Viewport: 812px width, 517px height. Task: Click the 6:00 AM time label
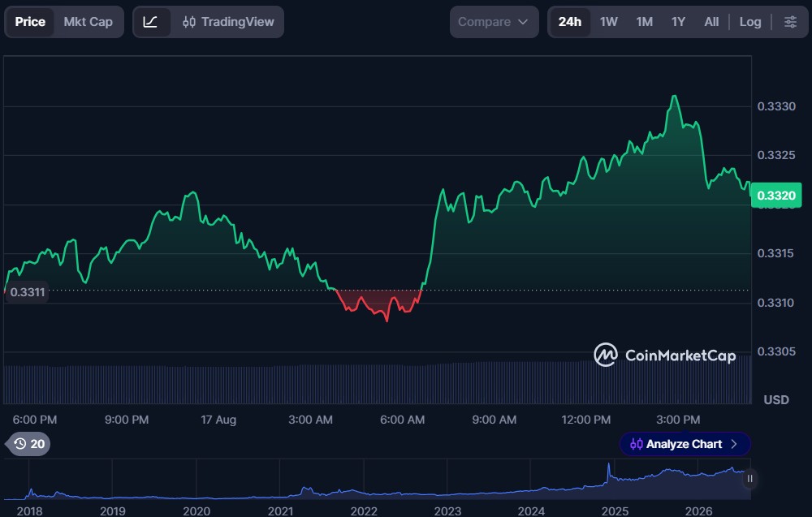[403, 420]
